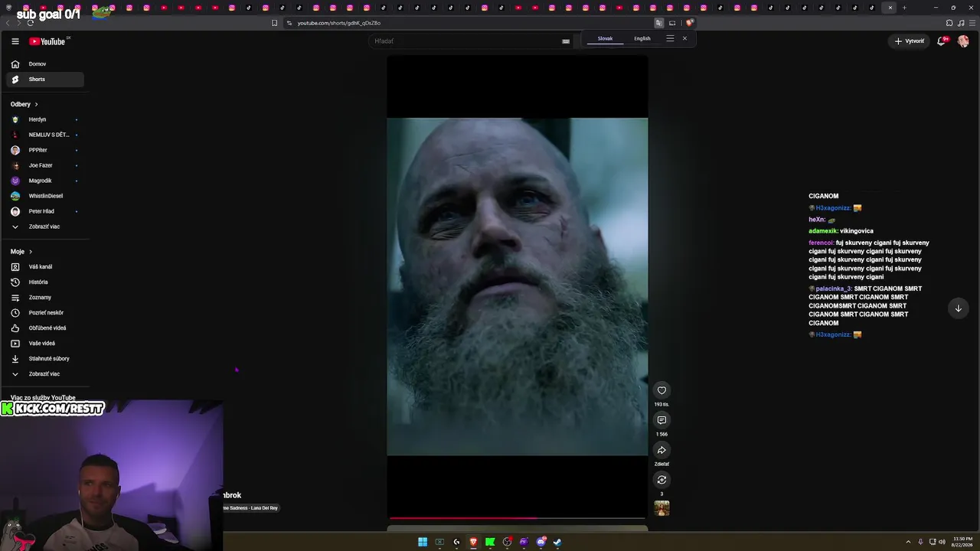The image size is (980, 551).
Task: Open the PPPíter subscription channel
Action: tap(46, 150)
